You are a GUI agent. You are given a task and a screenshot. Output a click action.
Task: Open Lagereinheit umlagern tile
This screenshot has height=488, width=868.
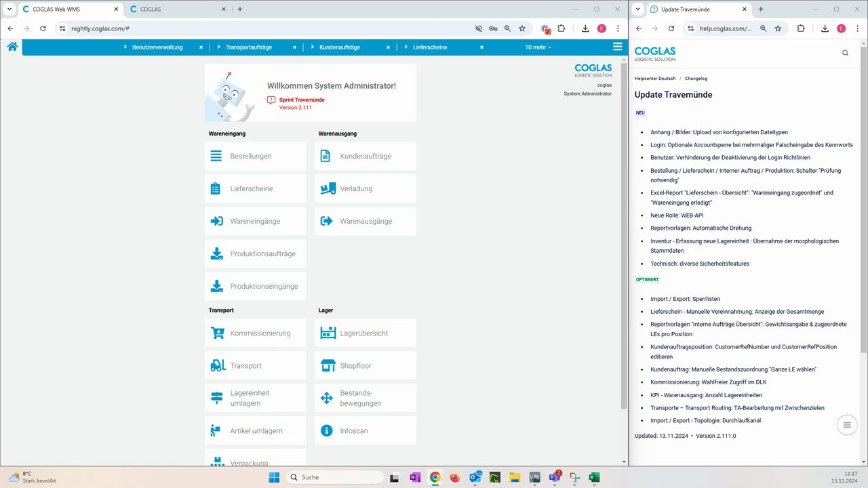coord(256,398)
